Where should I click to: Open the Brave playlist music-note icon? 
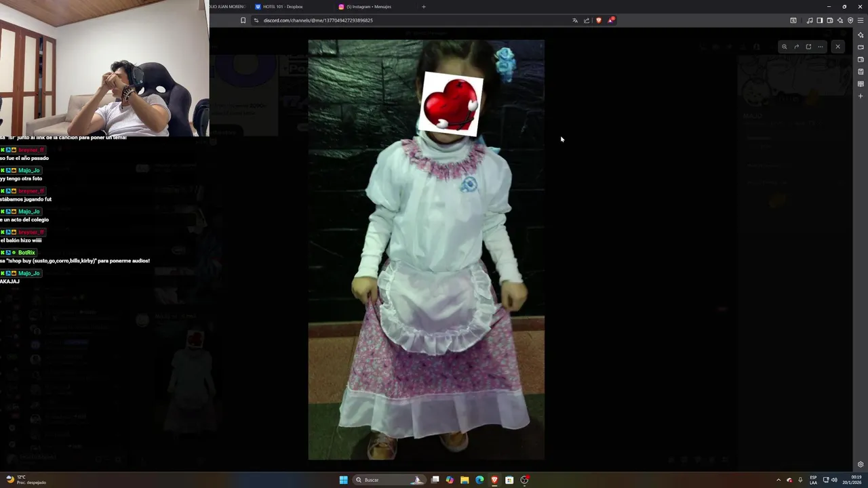click(810, 20)
